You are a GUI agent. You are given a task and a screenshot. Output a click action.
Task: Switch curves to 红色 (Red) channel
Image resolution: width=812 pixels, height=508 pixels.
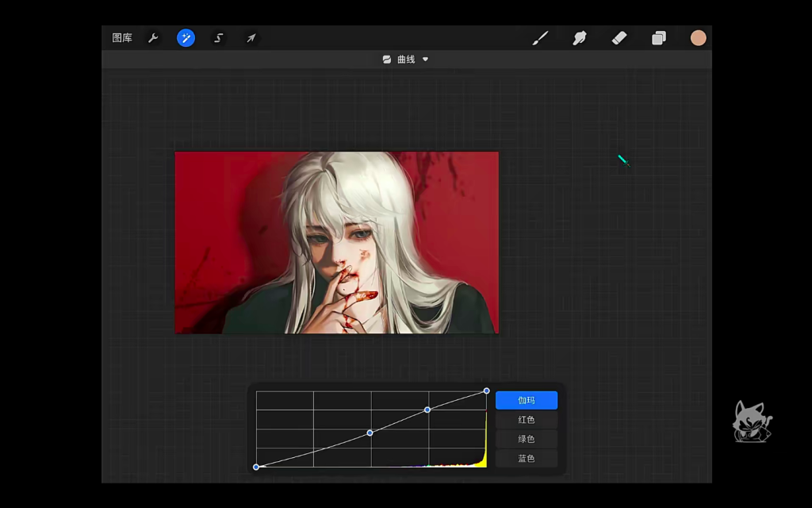(527, 420)
